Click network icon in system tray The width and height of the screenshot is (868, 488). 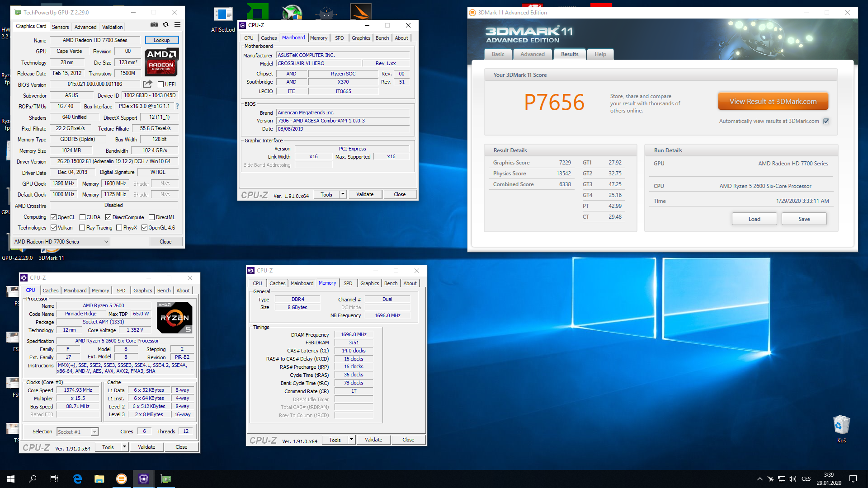pos(781,479)
